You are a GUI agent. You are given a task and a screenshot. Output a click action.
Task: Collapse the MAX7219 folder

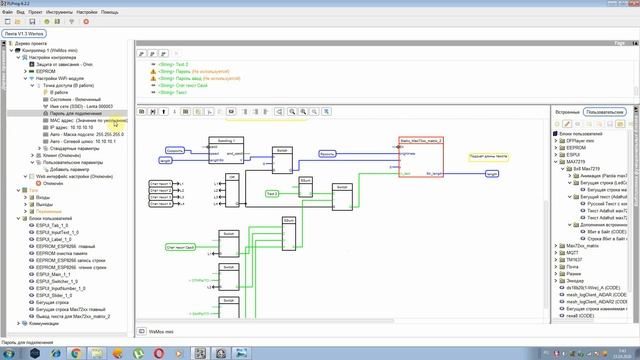coord(556,162)
